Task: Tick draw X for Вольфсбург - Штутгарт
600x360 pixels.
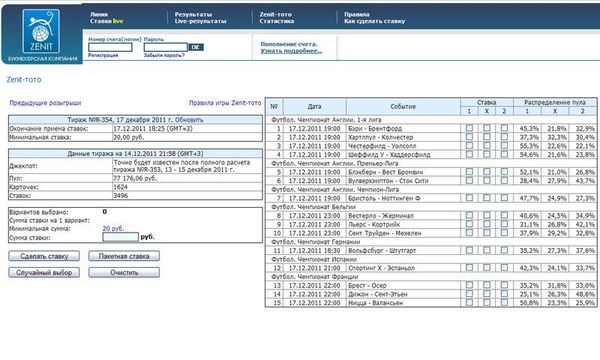Action: pos(486,250)
